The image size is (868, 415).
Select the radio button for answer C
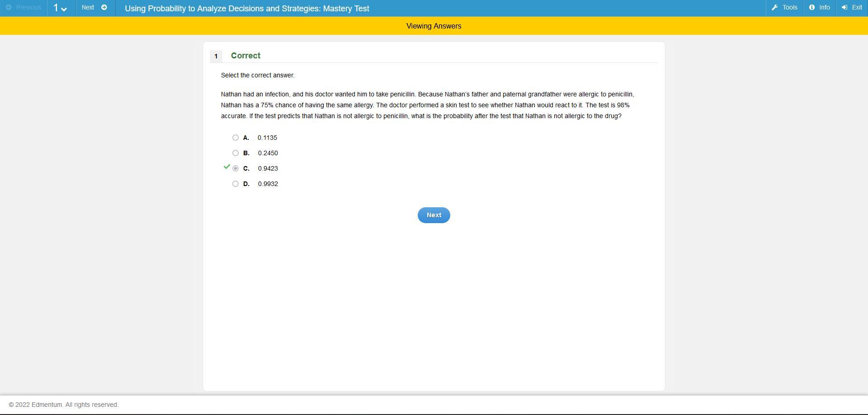tap(236, 168)
